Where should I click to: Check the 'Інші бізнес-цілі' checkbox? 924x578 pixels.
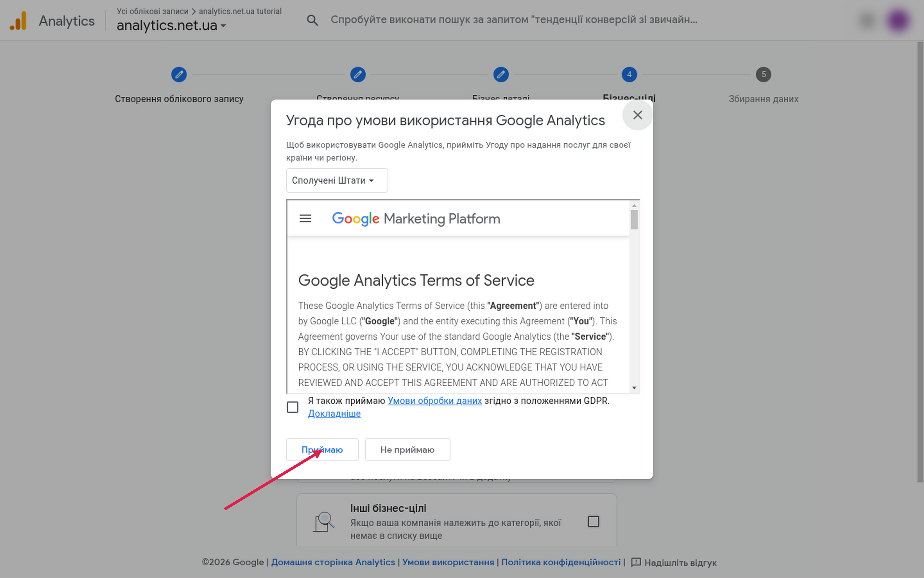(593, 521)
